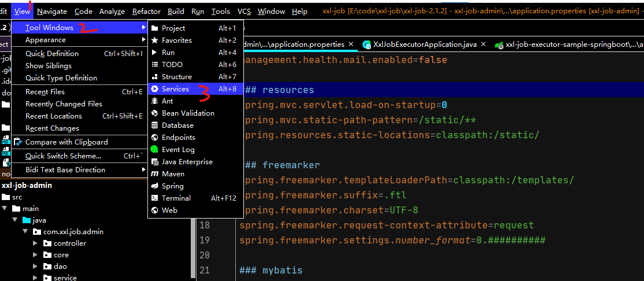Open the Help menu
The width and height of the screenshot is (644, 281).
coord(299,12)
